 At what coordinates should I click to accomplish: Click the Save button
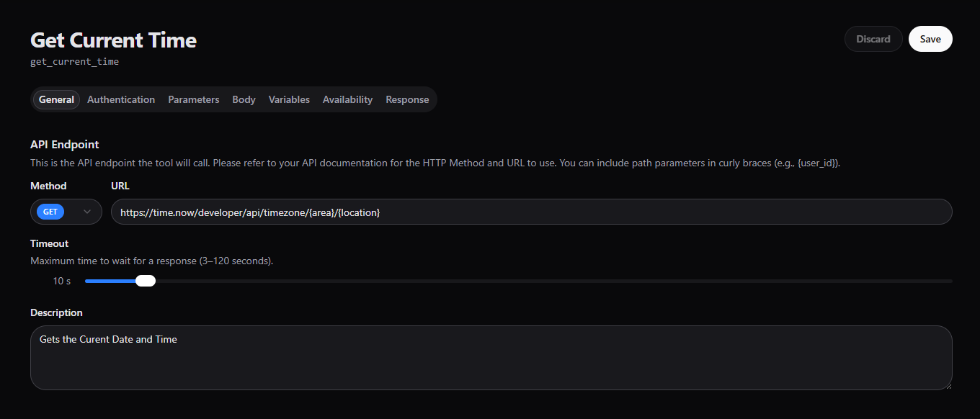pos(930,39)
